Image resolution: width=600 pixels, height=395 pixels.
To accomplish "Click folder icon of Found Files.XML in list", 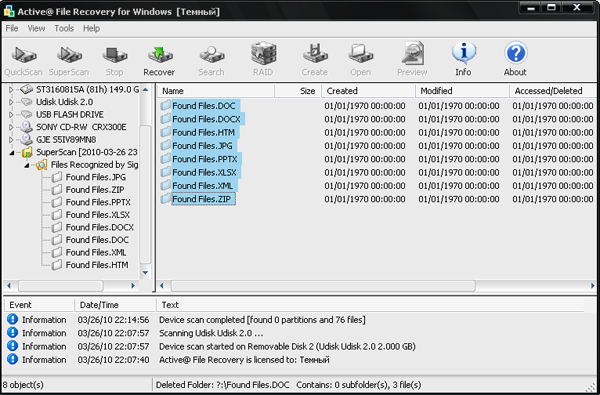I will pyautogui.click(x=165, y=186).
